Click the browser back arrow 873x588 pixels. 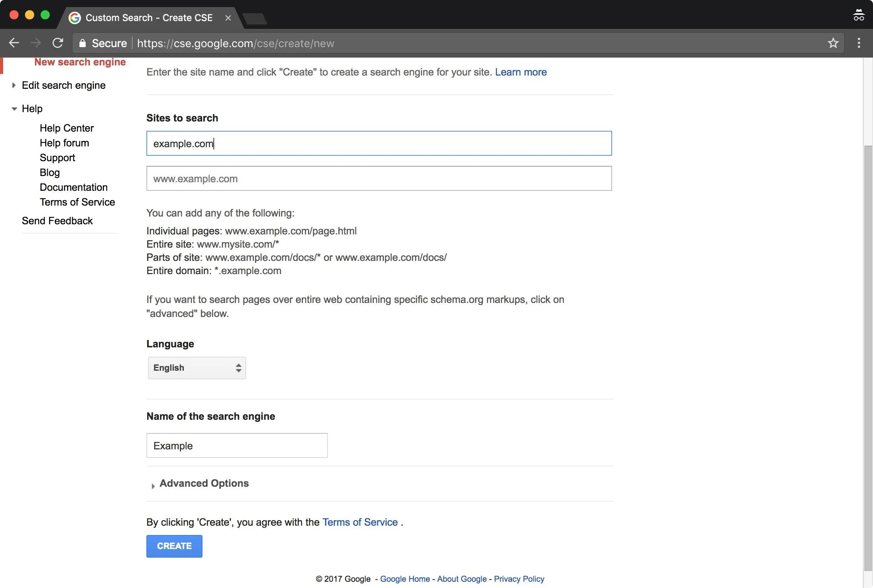click(x=14, y=43)
